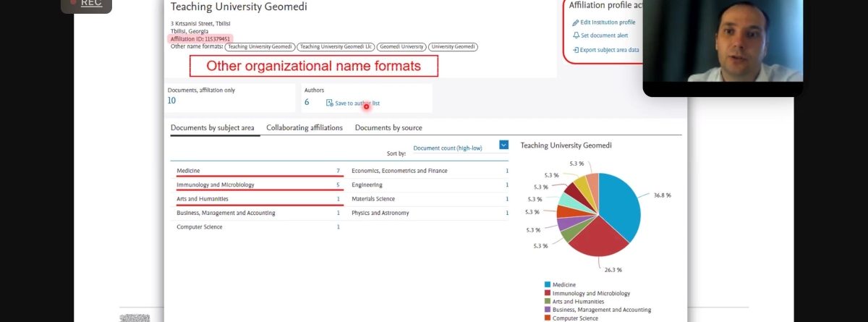Click the bell icon for Set document alert
The image size is (868, 322).
click(x=576, y=35)
